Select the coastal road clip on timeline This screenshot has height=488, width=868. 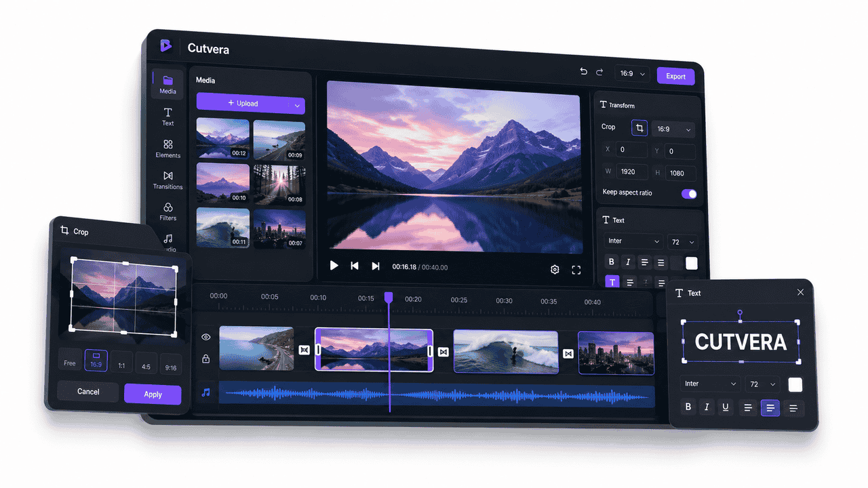(256, 348)
